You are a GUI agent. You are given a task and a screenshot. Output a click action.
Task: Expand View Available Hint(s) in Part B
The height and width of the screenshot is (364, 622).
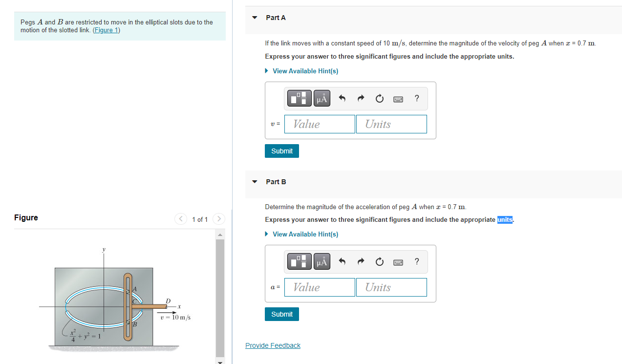coord(305,234)
